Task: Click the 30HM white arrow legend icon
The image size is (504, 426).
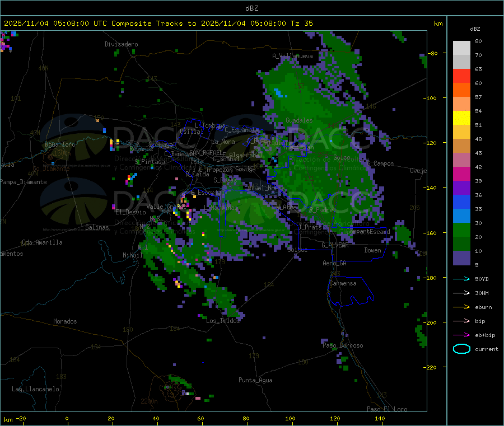Action: [x=461, y=293]
